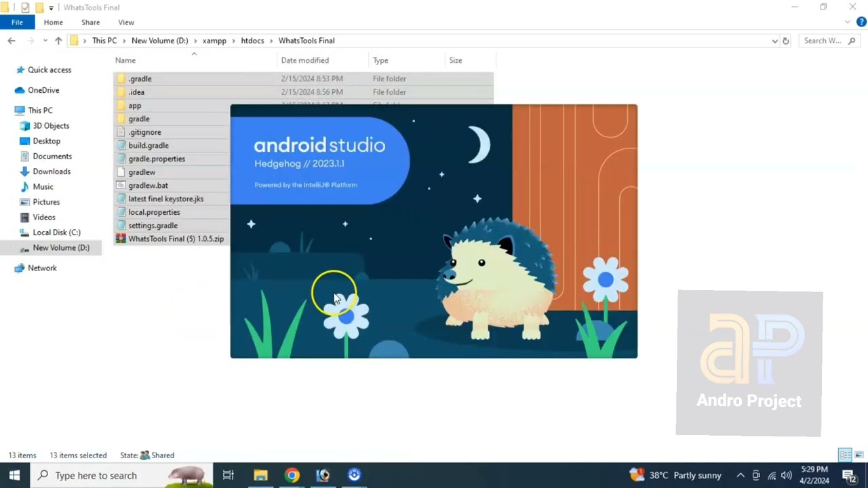Open File Explorer from taskbar

click(260, 475)
